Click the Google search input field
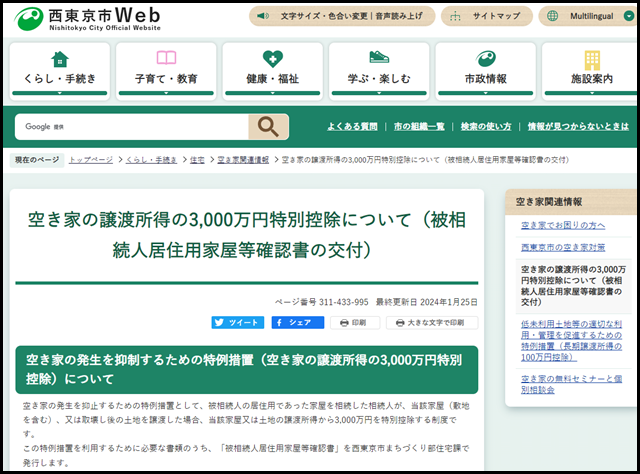 pos(132,127)
